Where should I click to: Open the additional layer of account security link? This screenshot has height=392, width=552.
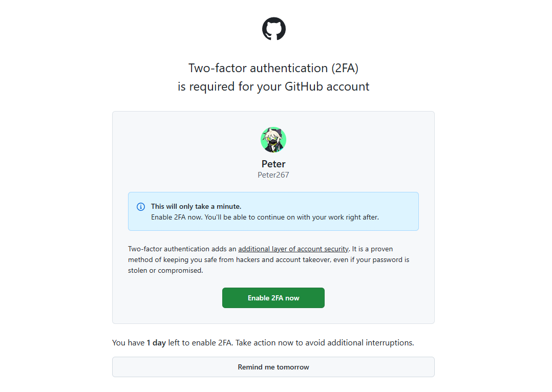tap(293, 249)
